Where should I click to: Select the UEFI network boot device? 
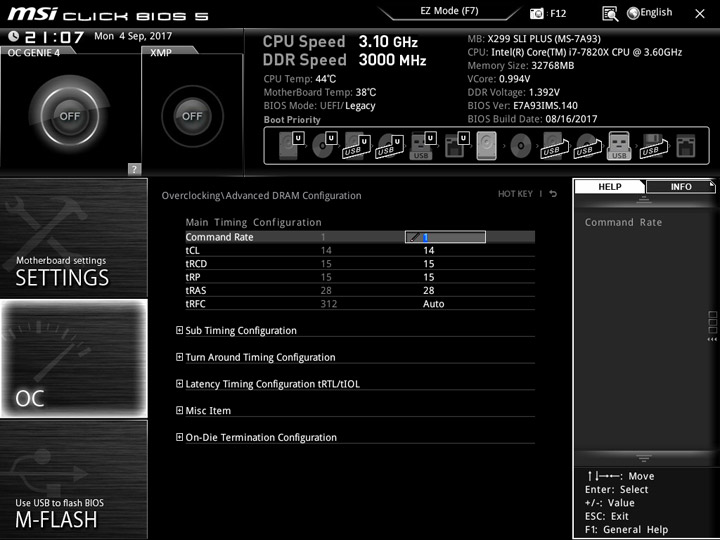tap(456, 146)
